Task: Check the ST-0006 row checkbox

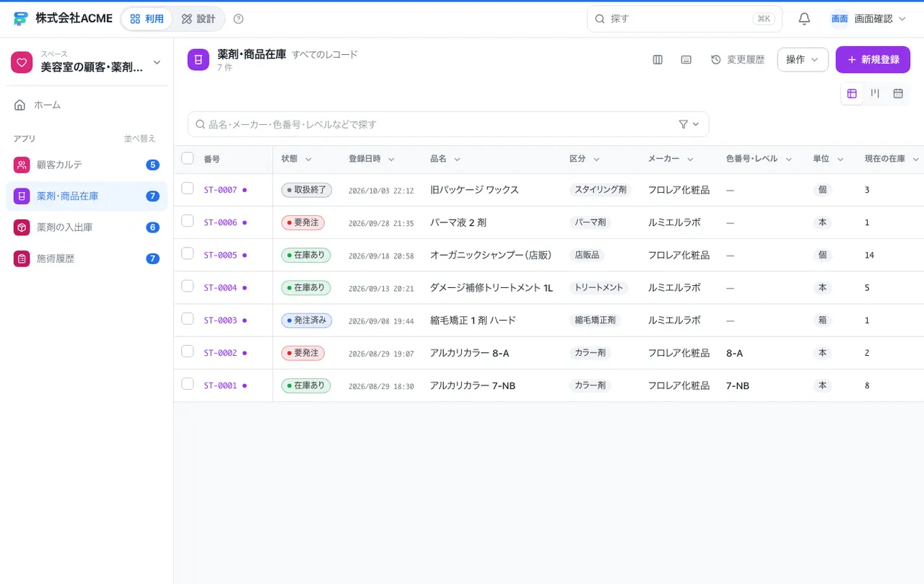Action: click(188, 221)
